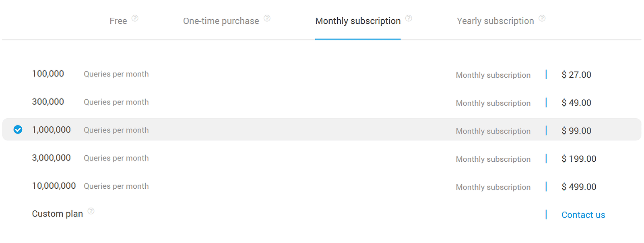Switch to Yearly subscription tab
The width and height of the screenshot is (644, 243).
(x=495, y=21)
